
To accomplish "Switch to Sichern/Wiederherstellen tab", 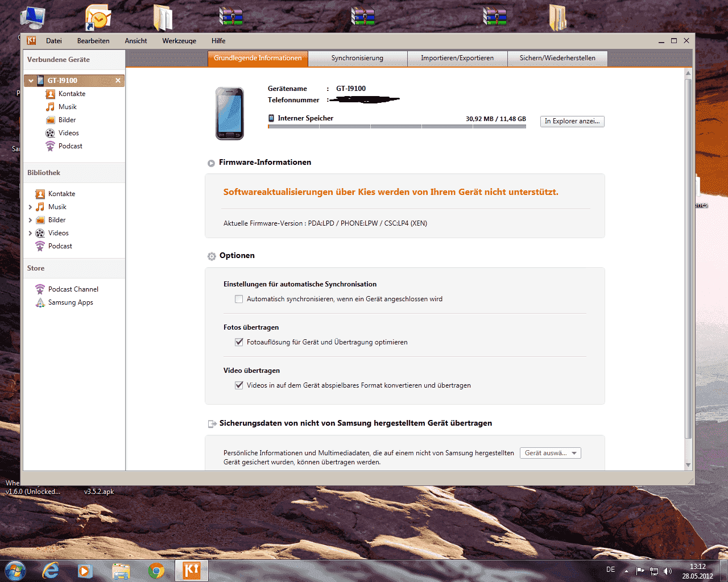I will [557, 58].
